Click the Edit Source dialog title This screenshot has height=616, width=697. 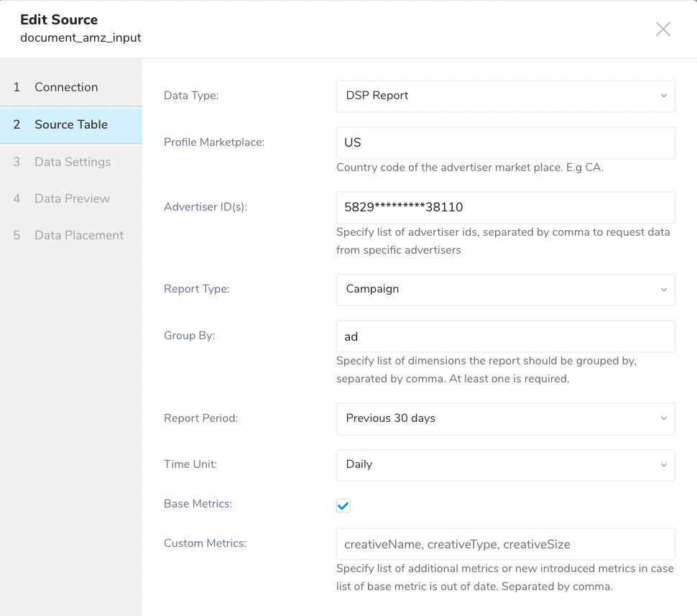[59, 19]
